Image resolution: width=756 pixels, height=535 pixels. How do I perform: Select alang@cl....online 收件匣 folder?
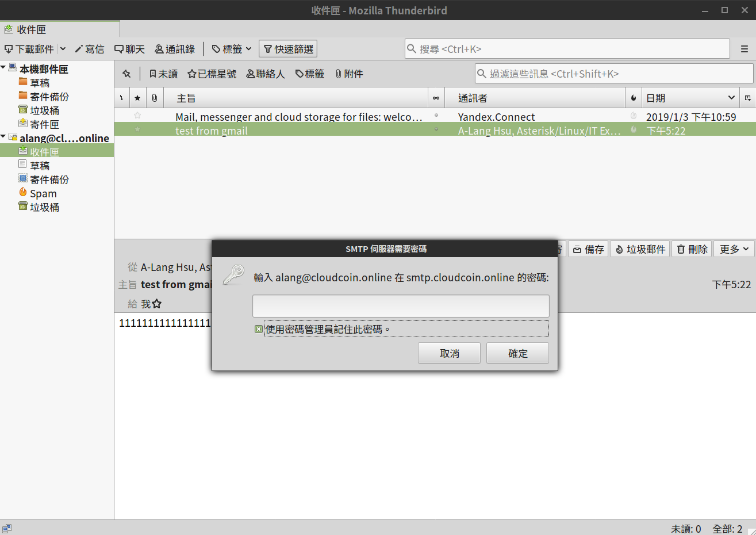[57, 151]
